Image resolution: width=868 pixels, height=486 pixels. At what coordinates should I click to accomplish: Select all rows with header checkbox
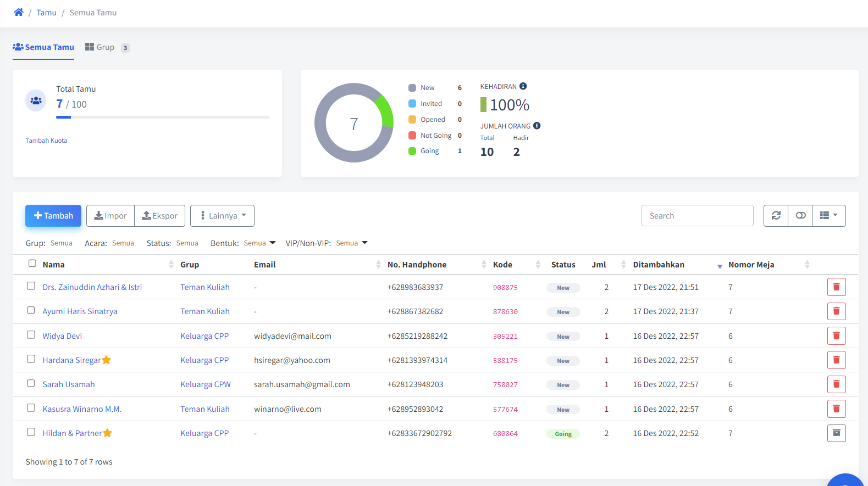tap(32, 264)
